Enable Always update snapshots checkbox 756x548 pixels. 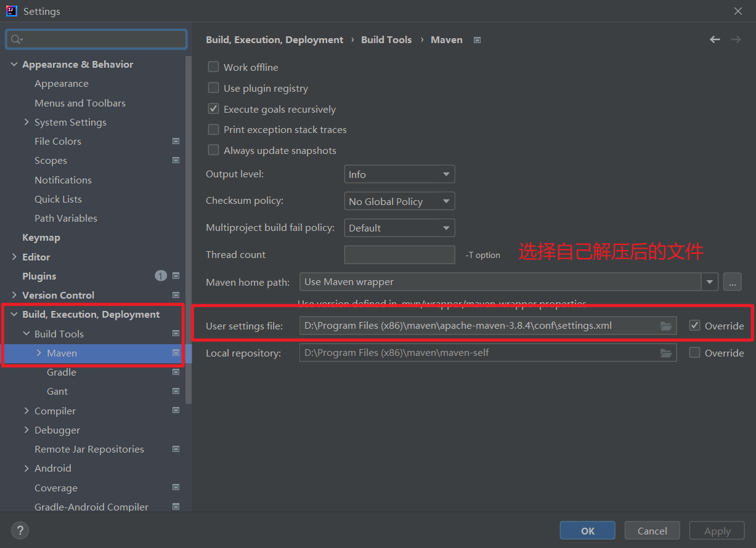coord(213,150)
